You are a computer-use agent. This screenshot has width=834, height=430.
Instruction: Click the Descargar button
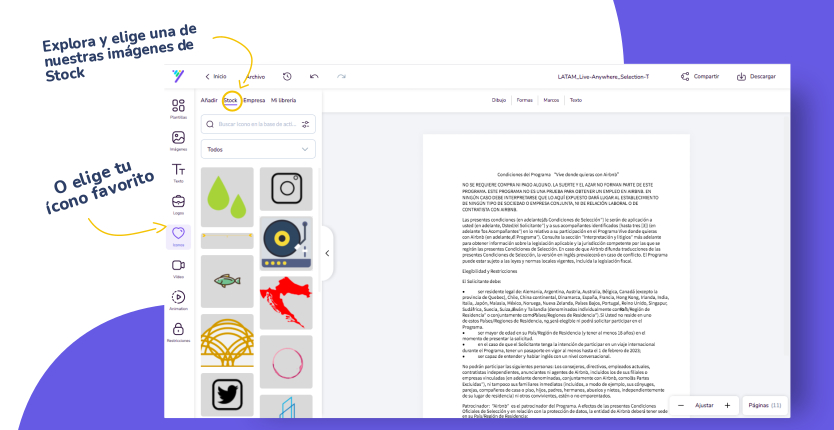coord(756,76)
